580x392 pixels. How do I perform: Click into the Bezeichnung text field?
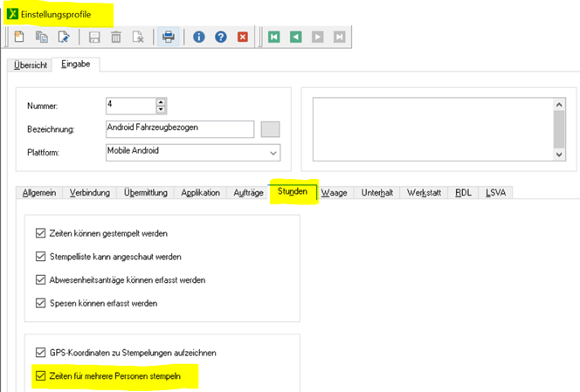179,129
